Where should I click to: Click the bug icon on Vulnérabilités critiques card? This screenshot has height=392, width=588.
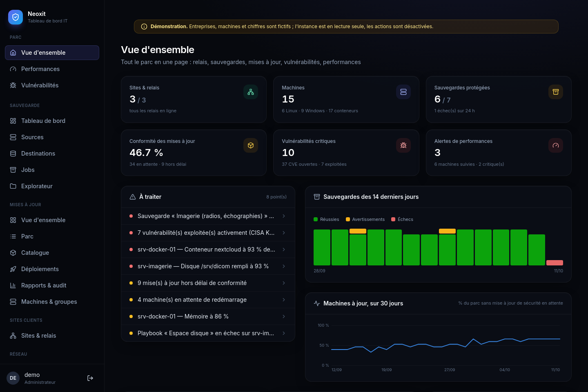tap(403, 145)
